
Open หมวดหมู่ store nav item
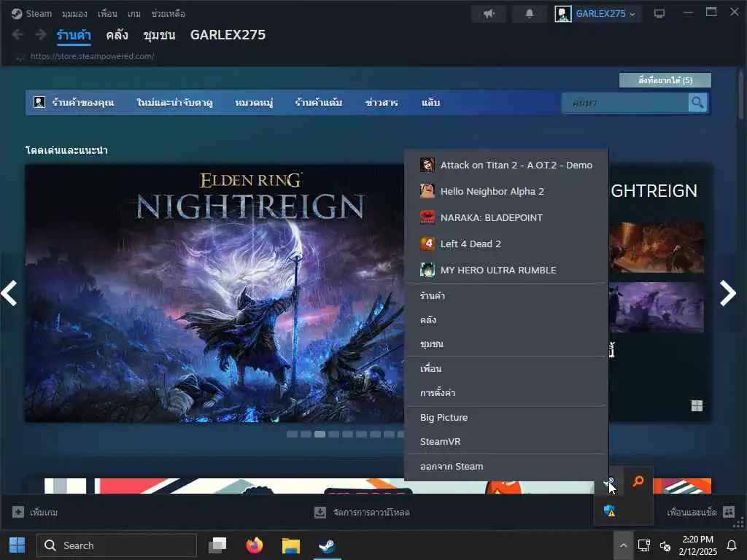(254, 102)
